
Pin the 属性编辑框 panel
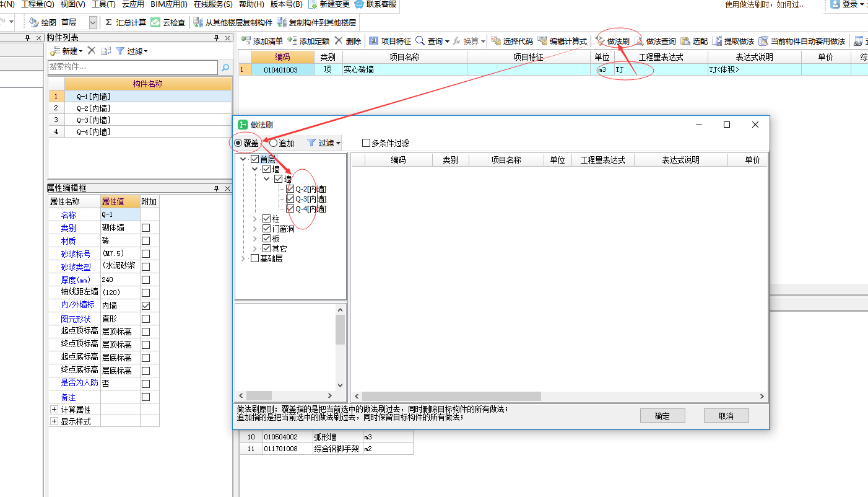coord(217,188)
